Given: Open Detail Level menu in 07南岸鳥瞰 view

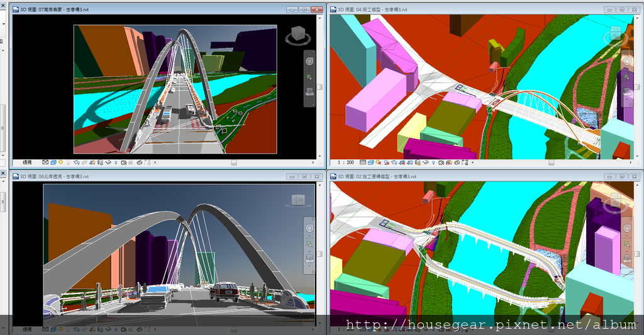Looking at the screenshot, I should point(45,162).
